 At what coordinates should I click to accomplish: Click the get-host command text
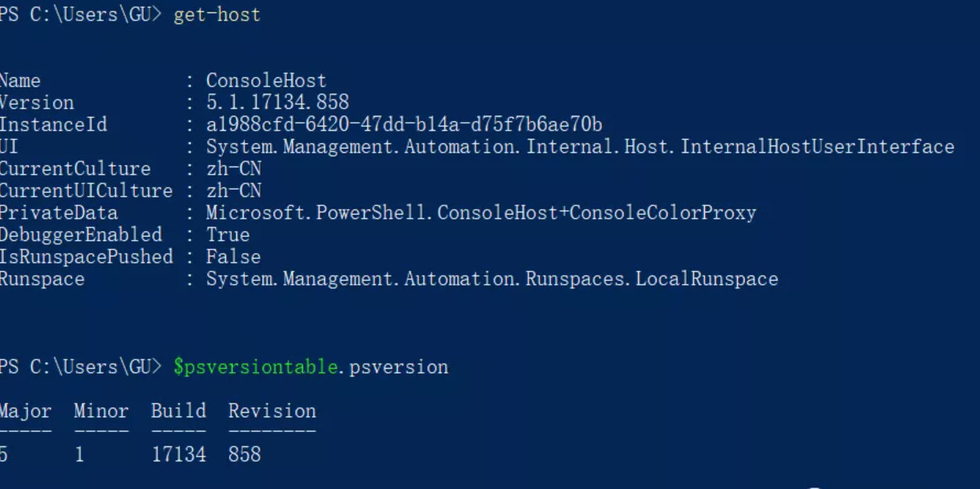coord(216,15)
